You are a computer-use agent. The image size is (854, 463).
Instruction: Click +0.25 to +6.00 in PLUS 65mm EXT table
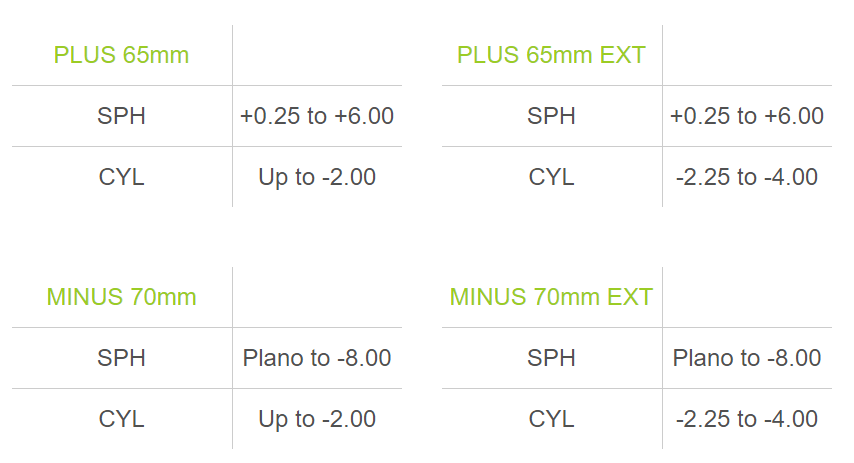pos(747,116)
